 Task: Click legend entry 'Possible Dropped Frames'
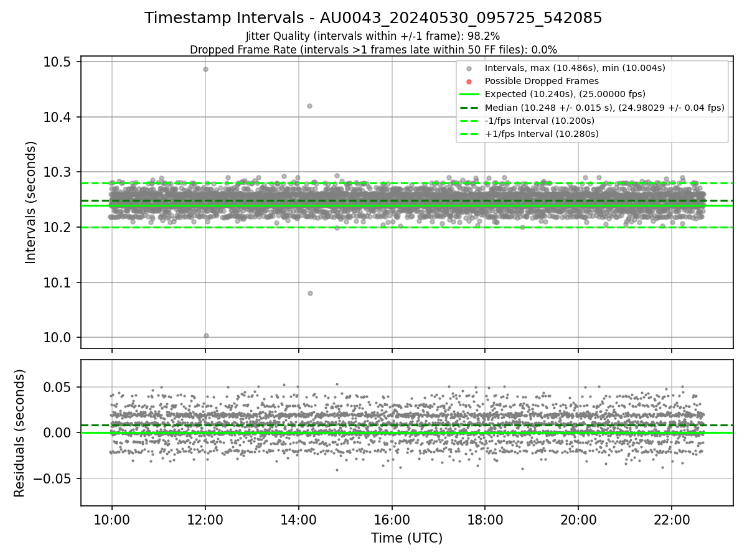click(542, 81)
